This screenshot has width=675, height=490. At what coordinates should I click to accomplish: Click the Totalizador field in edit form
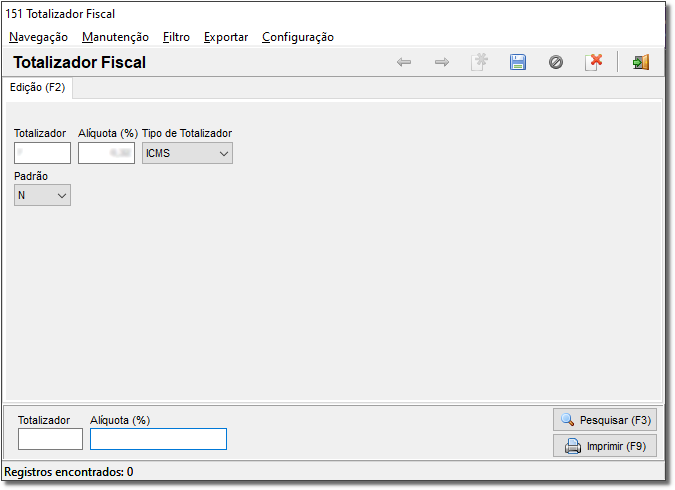43,153
